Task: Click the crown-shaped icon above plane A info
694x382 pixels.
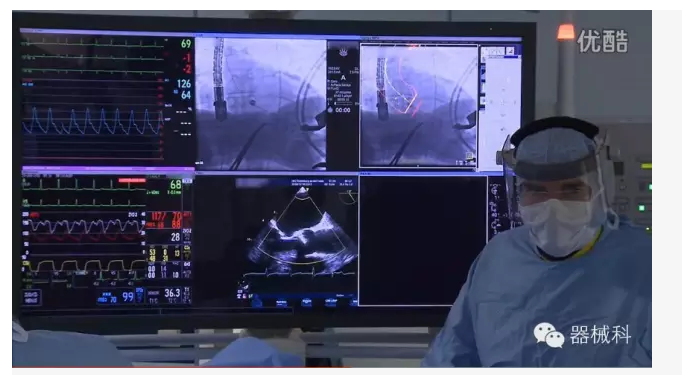Action: coord(343,53)
